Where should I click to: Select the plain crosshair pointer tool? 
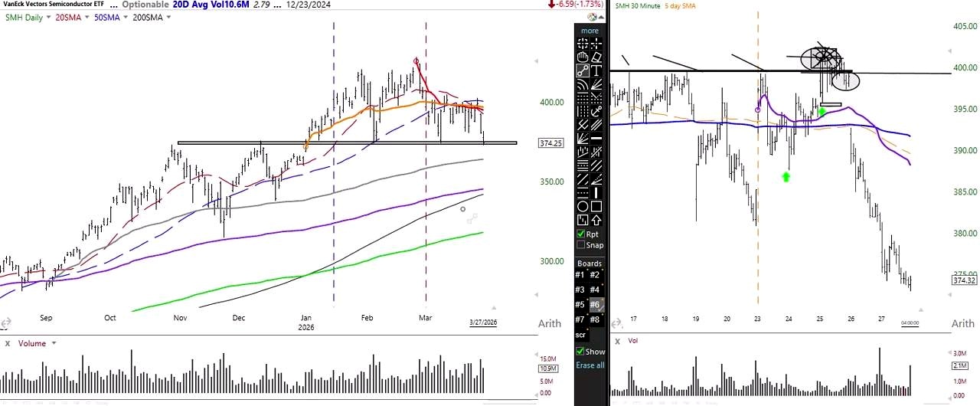click(596, 44)
